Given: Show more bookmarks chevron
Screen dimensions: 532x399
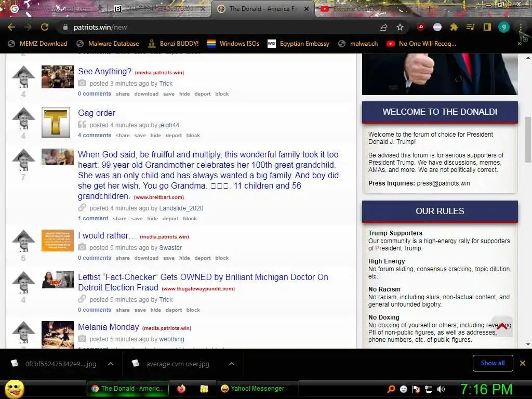Looking at the screenshot, I should coord(520,44).
